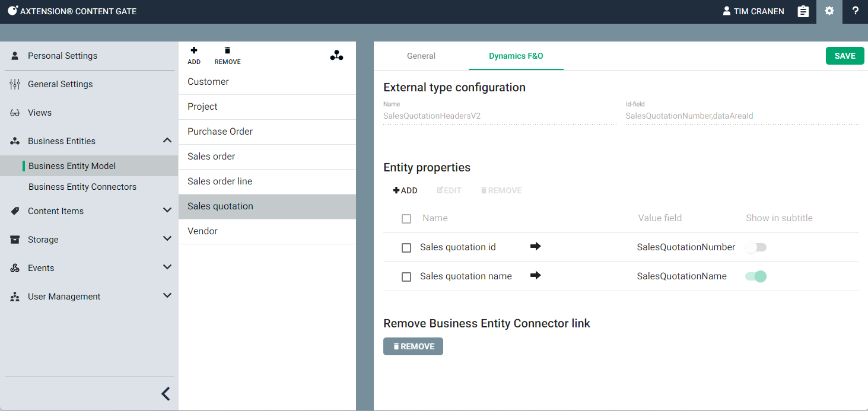Expand the Content Items section
The image size is (868, 411).
click(167, 211)
